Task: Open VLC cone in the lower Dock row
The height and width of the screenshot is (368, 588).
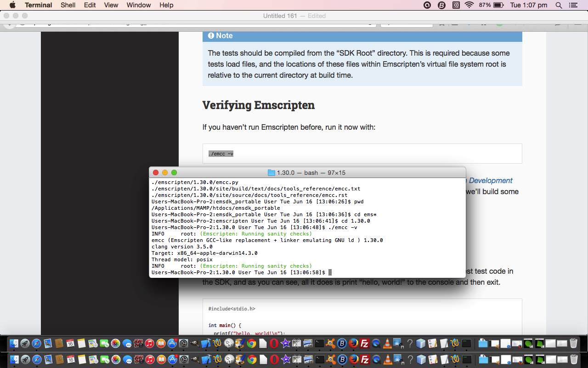Action: (x=387, y=359)
